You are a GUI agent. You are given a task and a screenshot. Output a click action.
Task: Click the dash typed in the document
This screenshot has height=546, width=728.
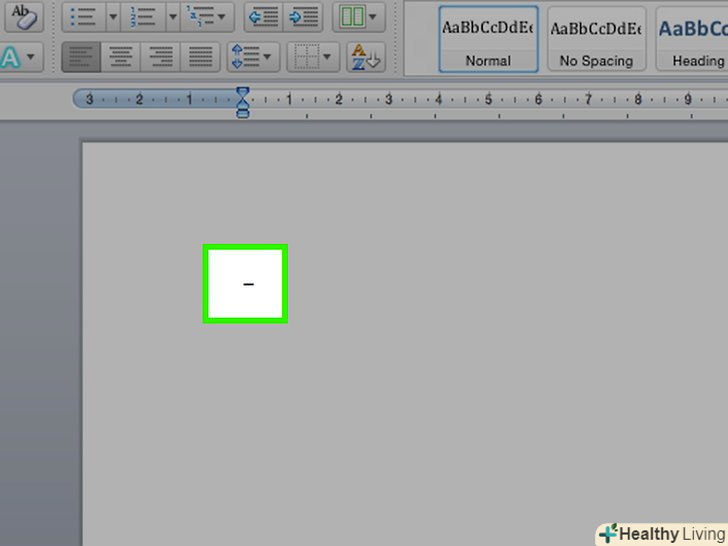click(x=248, y=284)
